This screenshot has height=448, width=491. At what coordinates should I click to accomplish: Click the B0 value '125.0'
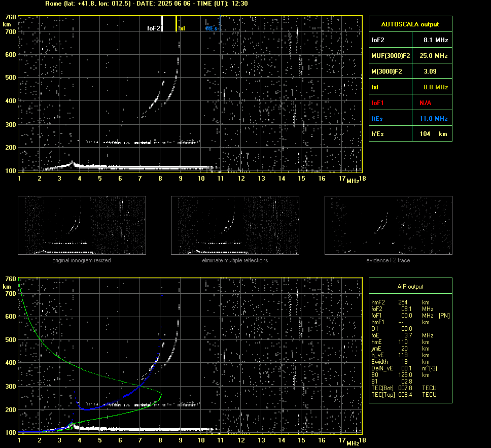[405, 375]
